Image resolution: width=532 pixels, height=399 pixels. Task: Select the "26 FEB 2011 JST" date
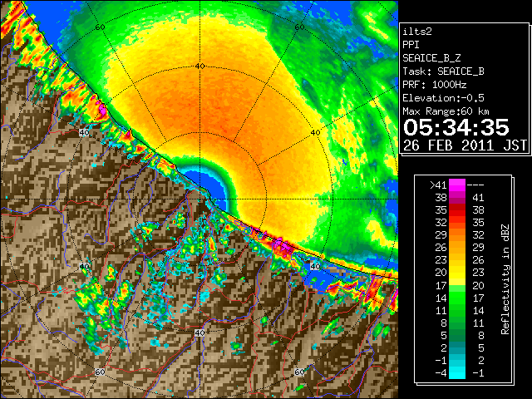point(465,145)
